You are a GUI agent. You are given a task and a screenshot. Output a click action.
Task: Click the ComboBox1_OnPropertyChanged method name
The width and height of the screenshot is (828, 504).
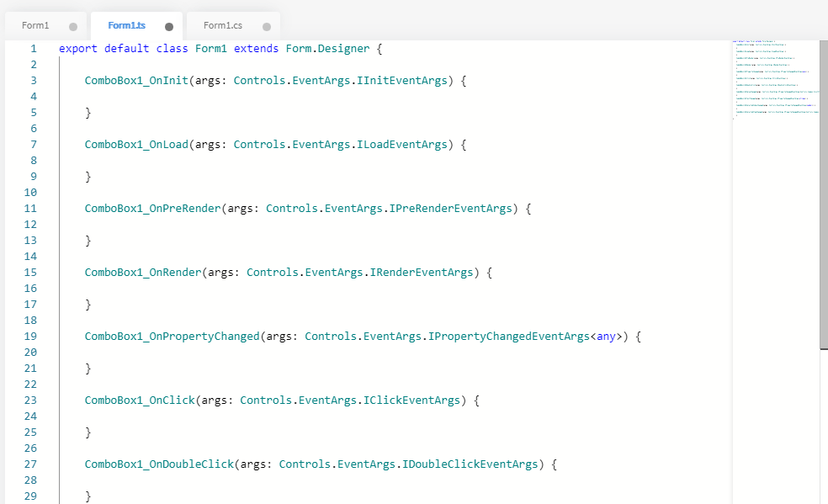pos(172,337)
